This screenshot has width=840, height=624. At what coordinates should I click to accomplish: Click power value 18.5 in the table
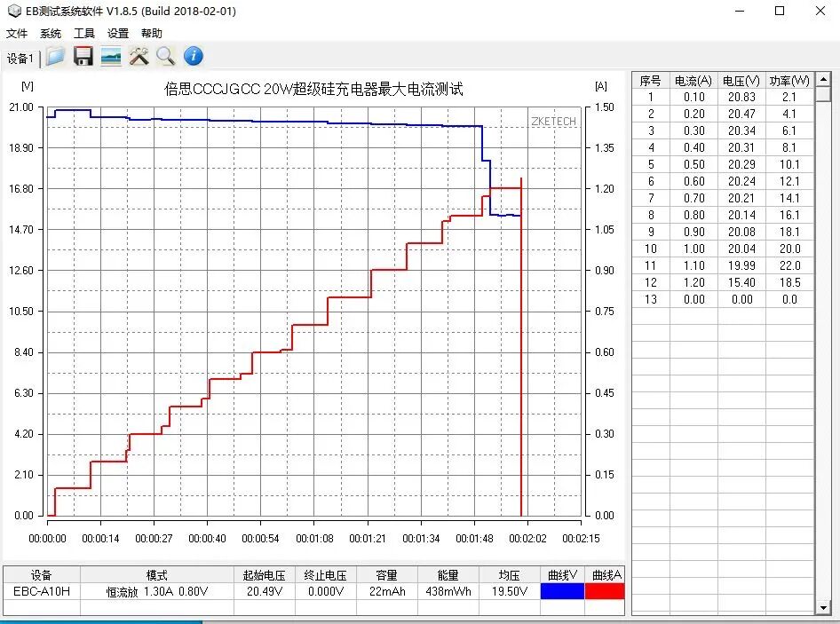789,282
